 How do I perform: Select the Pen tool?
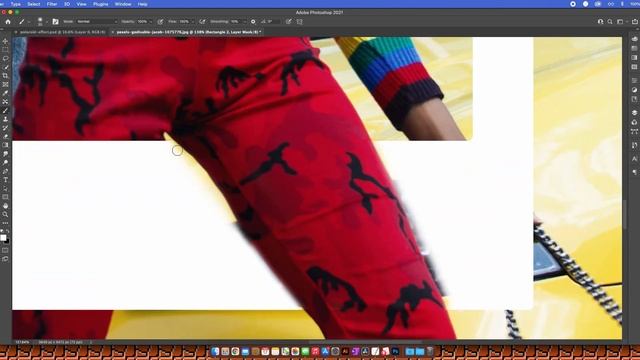click(x=5, y=171)
